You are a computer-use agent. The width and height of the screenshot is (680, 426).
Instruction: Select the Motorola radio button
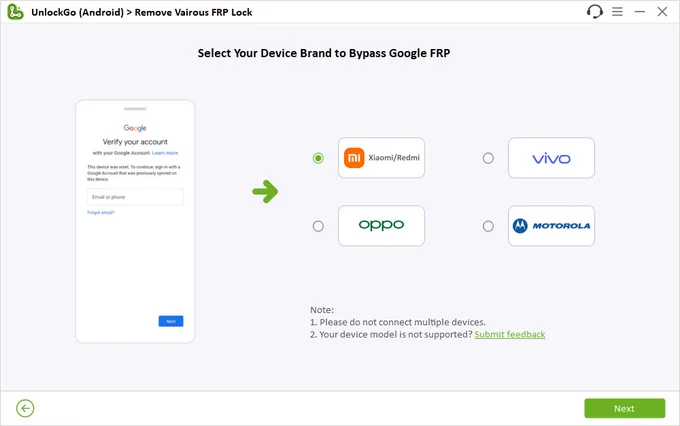tap(488, 226)
